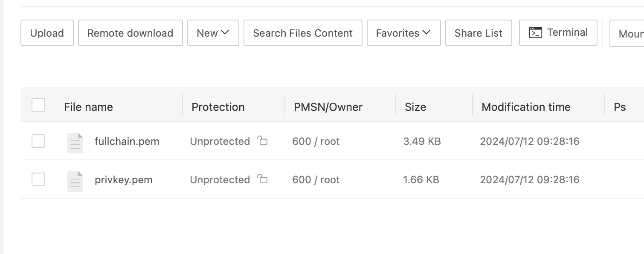This screenshot has width=644, height=254.
Task: Click the lock icon for fullchain.pem
Action: tap(263, 141)
